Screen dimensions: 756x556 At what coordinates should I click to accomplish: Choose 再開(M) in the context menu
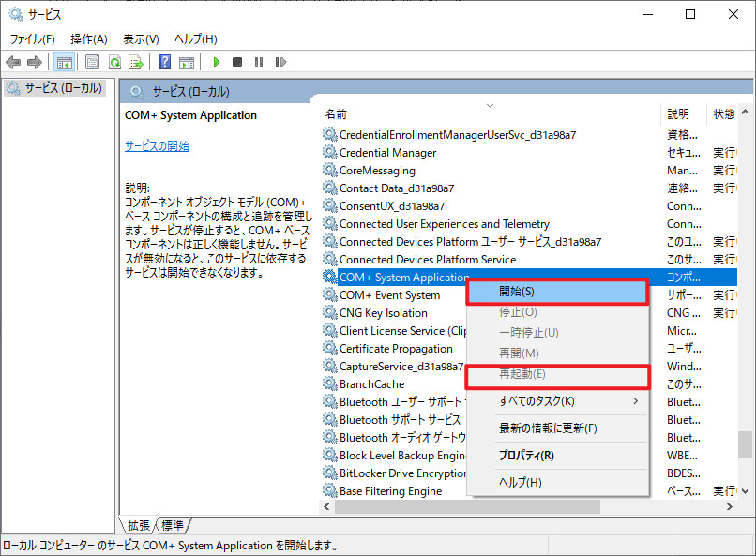(557, 353)
